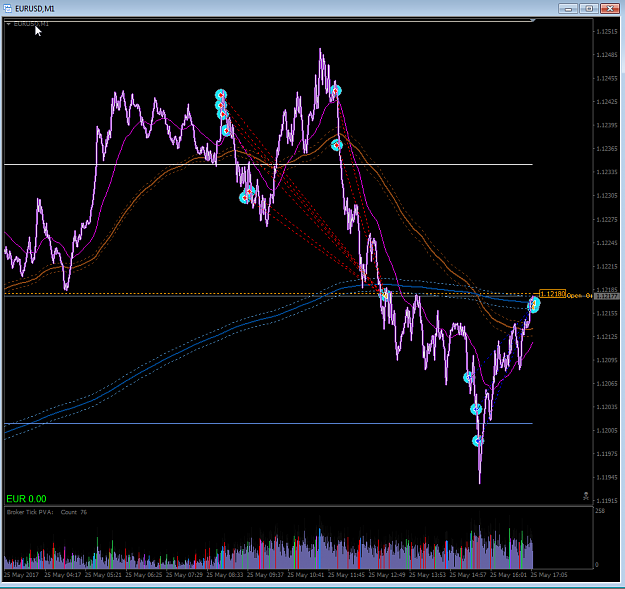This screenshot has width=625, height=589.
Task: Click the 1.12065 price scale value
Action: coord(607,383)
